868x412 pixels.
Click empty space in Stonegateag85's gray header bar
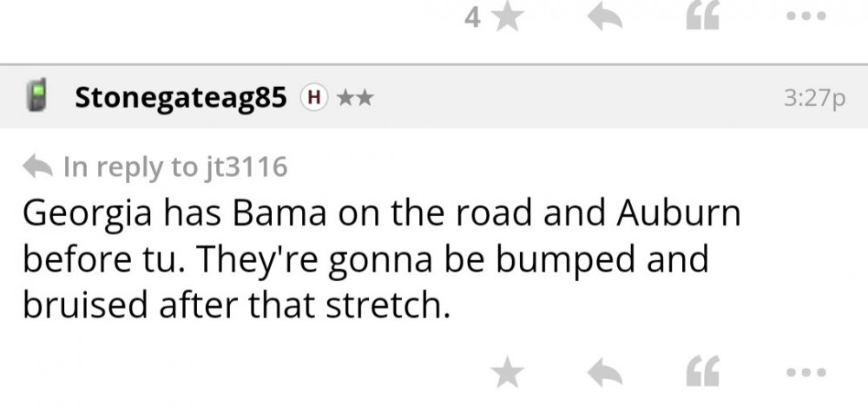[564, 97]
